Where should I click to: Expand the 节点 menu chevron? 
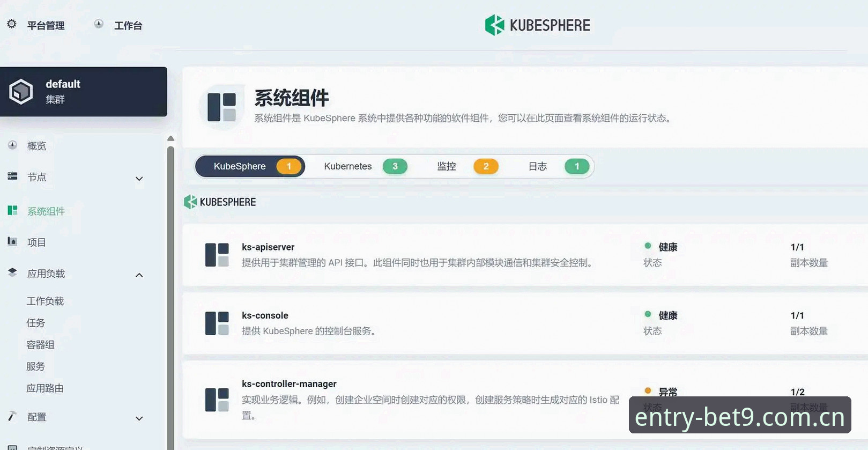(139, 179)
